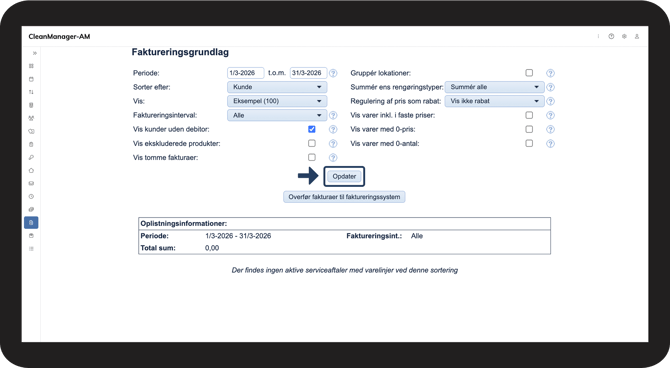670x368 pixels.
Task: Show help for Vis varer med 0-pris
Action: tap(550, 130)
